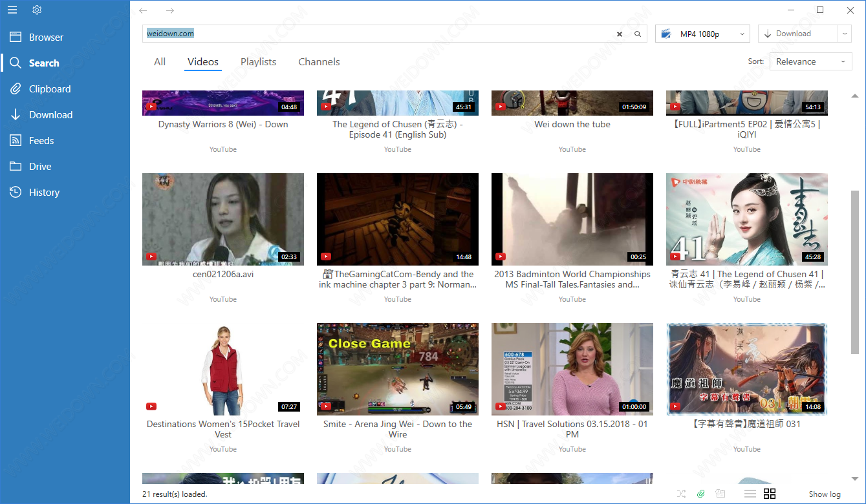This screenshot has height=504, width=866.
Task: Click the 21 result(s) loaded status text
Action: [175, 494]
